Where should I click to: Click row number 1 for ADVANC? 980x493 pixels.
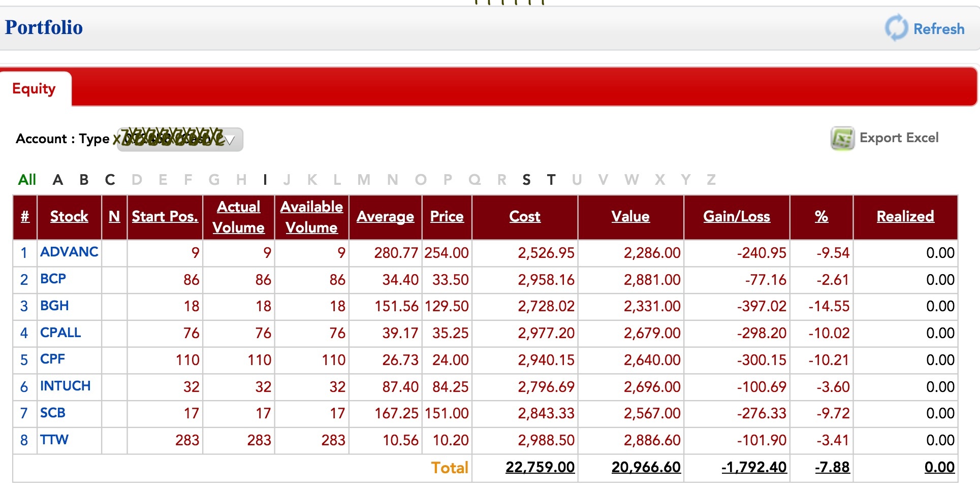24,253
